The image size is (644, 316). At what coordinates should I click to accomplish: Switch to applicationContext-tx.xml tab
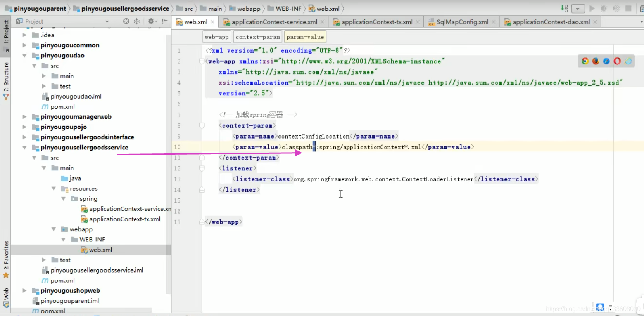(376, 22)
